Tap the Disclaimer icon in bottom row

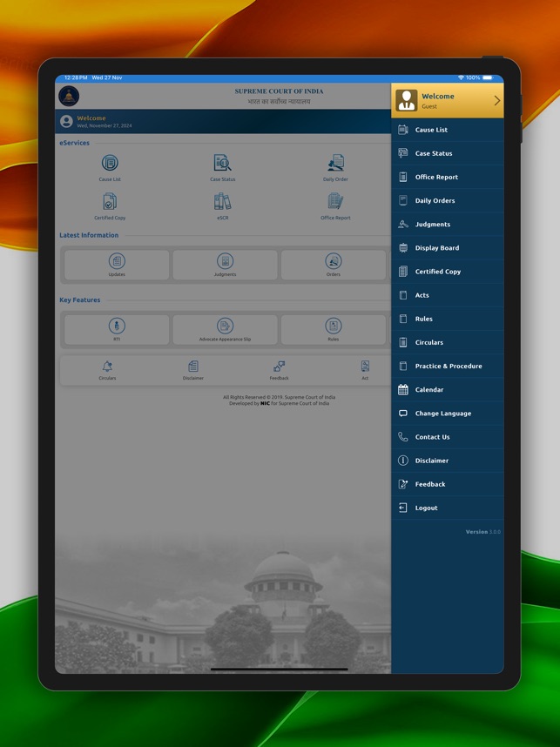(193, 367)
